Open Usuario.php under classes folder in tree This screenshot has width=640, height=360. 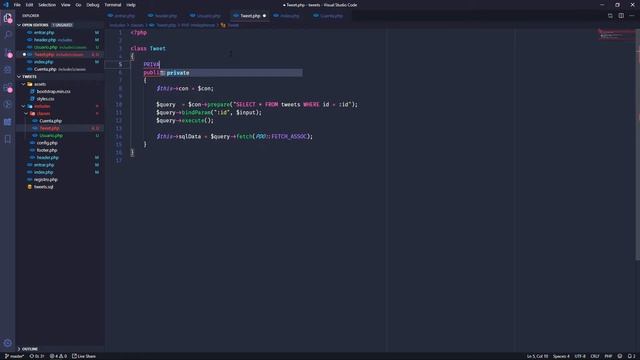pos(51,136)
